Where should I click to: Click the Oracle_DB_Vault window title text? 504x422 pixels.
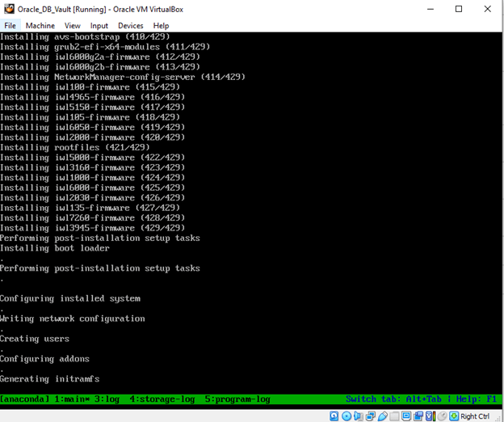click(100, 10)
